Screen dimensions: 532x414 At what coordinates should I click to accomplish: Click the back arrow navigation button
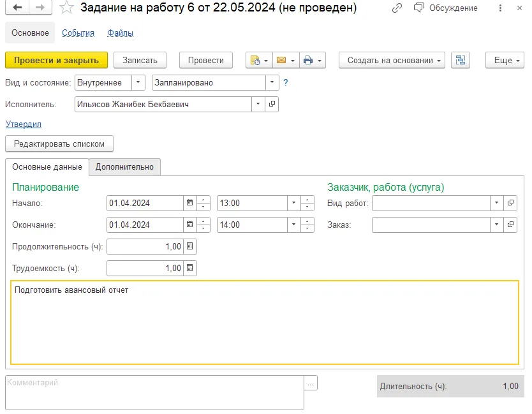[x=17, y=8]
